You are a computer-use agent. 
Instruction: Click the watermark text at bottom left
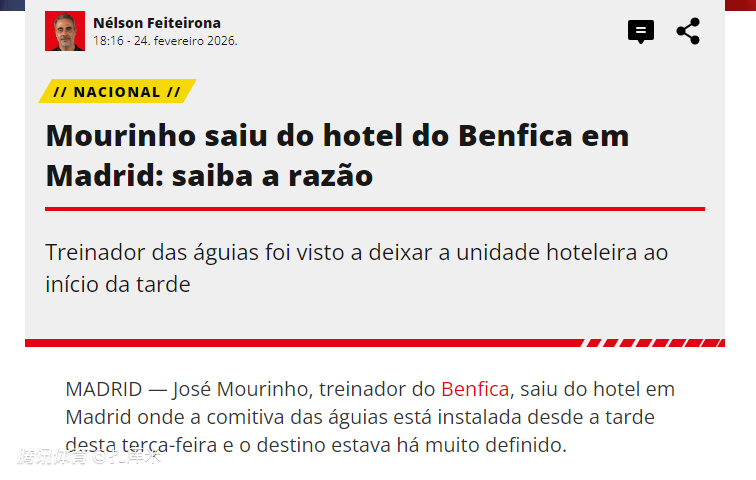tap(88, 458)
